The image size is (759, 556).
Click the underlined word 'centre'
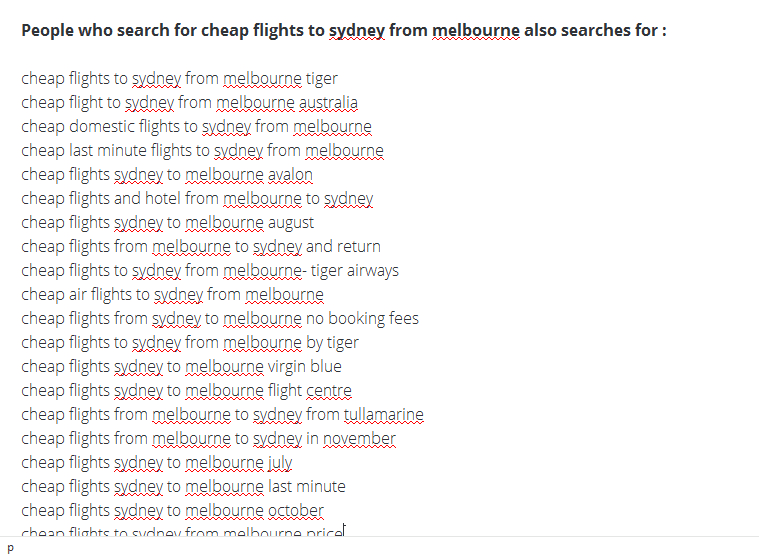pos(329,391)
